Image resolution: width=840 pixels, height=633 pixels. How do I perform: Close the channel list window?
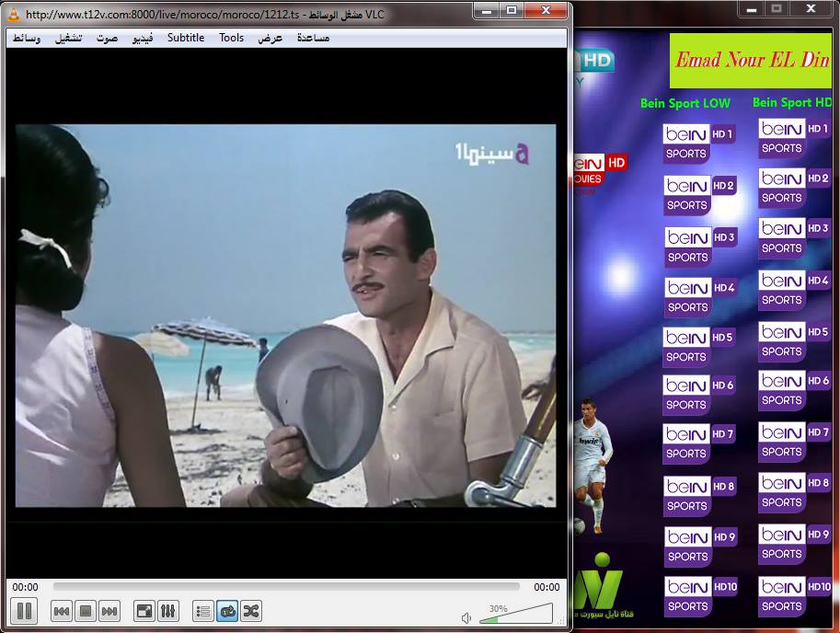pos(811,9)
